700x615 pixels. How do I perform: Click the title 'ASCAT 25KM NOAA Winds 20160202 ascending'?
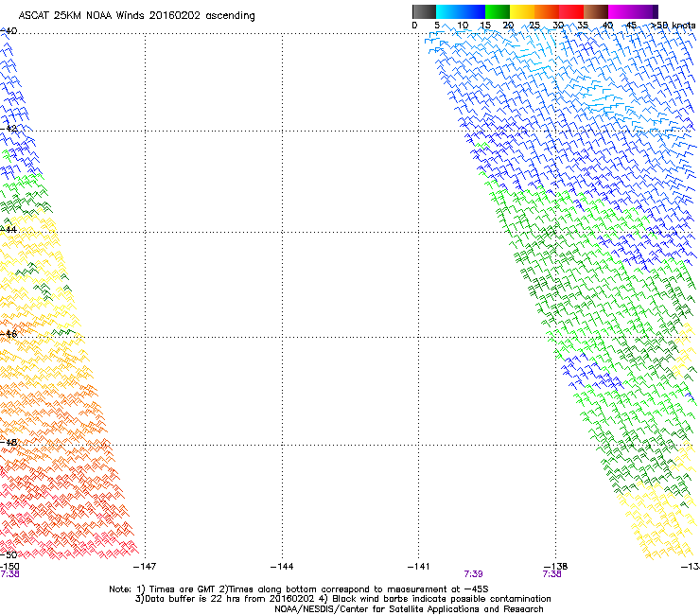point(136,16)
